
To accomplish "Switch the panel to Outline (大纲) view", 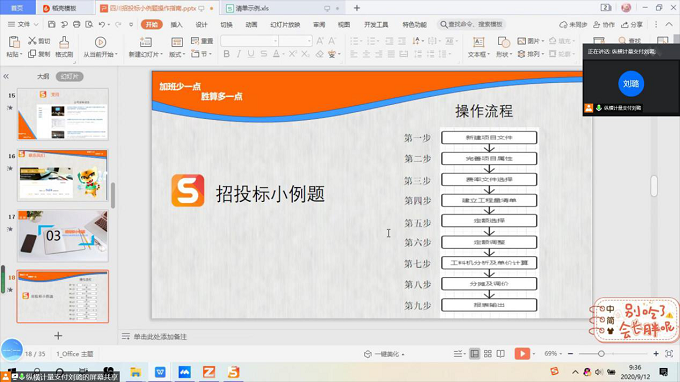I will coord(42,76).
